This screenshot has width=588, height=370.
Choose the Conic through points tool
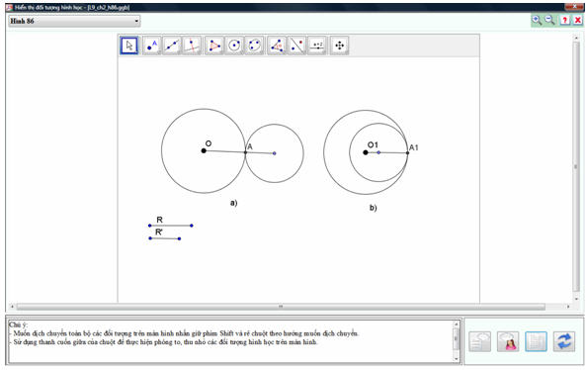pyautogui.click(x=254, y=46)
